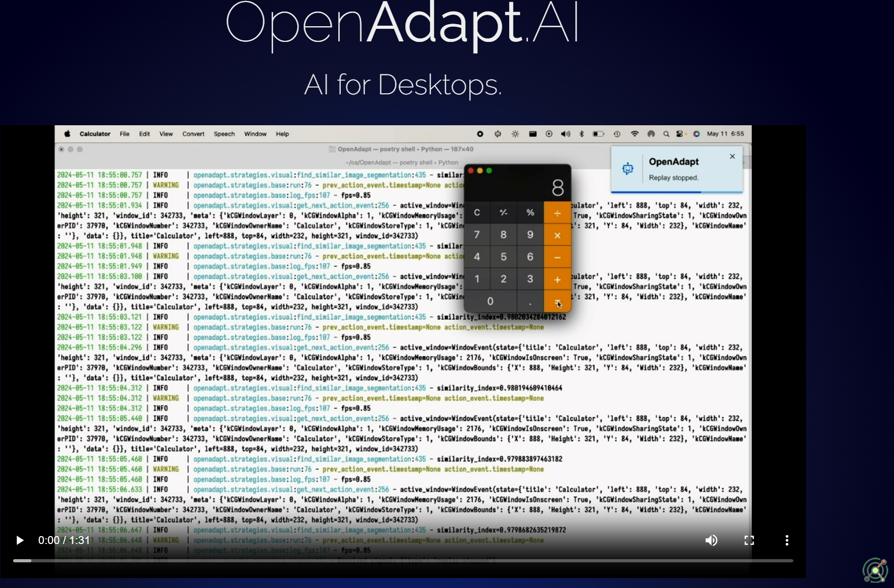Open the Bluetooth status menu
The width and height of the screenshot is (894, 588).
[x=581, y=134]
